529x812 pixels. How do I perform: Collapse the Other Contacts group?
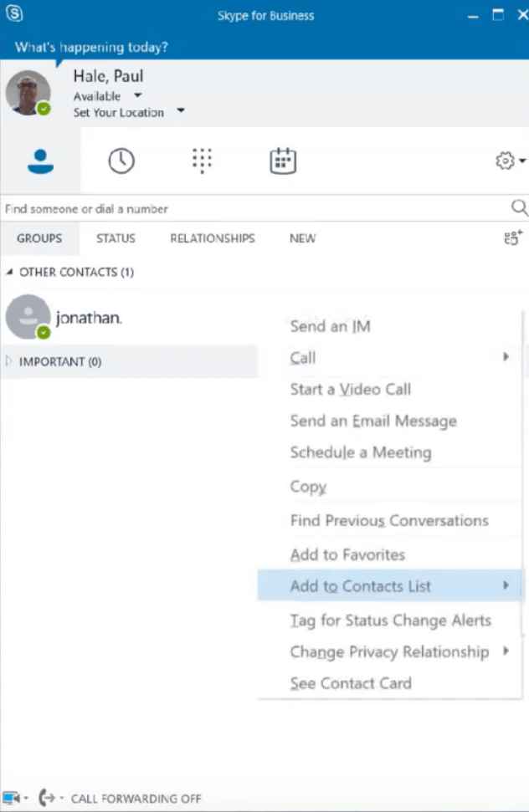10,272
